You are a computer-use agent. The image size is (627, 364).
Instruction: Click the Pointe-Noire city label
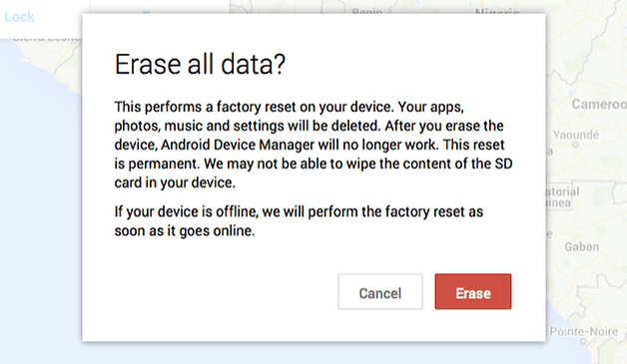point(584,332)
